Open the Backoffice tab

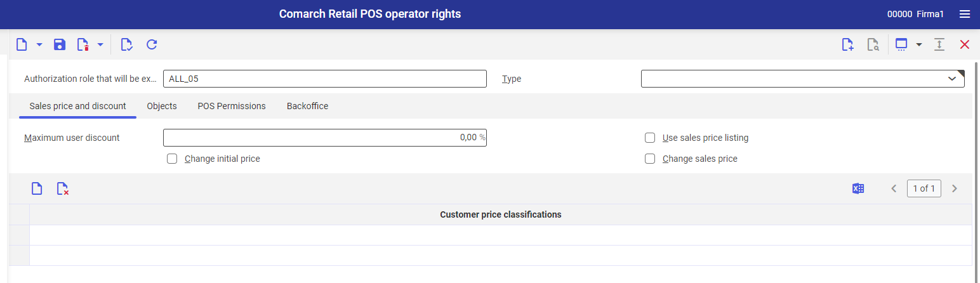[307, 106]
